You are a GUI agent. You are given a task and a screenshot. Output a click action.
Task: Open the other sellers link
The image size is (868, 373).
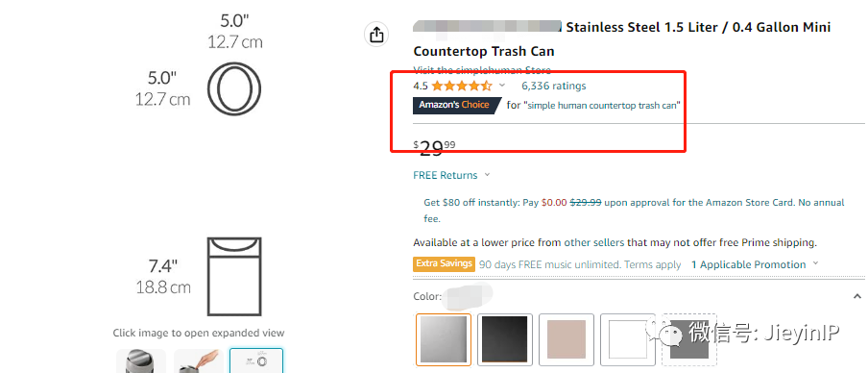[594, 242]
